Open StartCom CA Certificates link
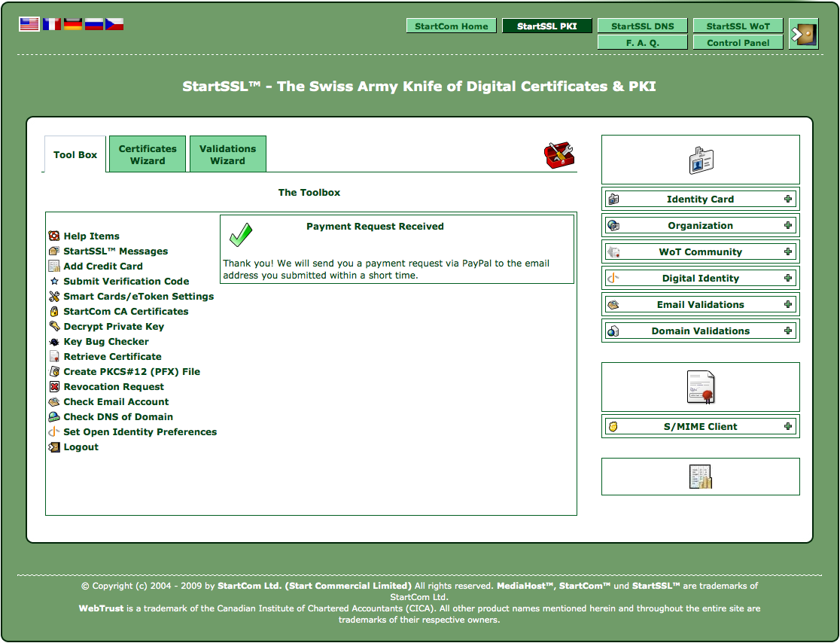 pyautogui.click(x=126, y=311)
